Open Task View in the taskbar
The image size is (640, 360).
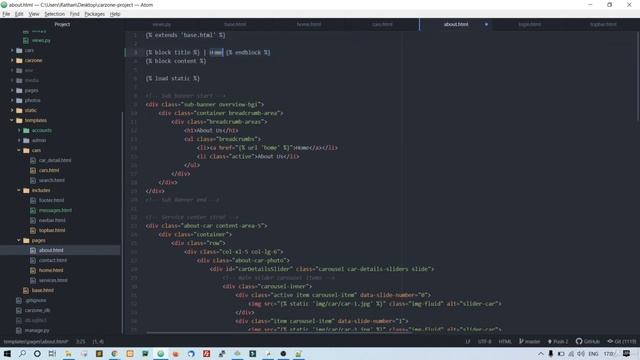point(52,353)
